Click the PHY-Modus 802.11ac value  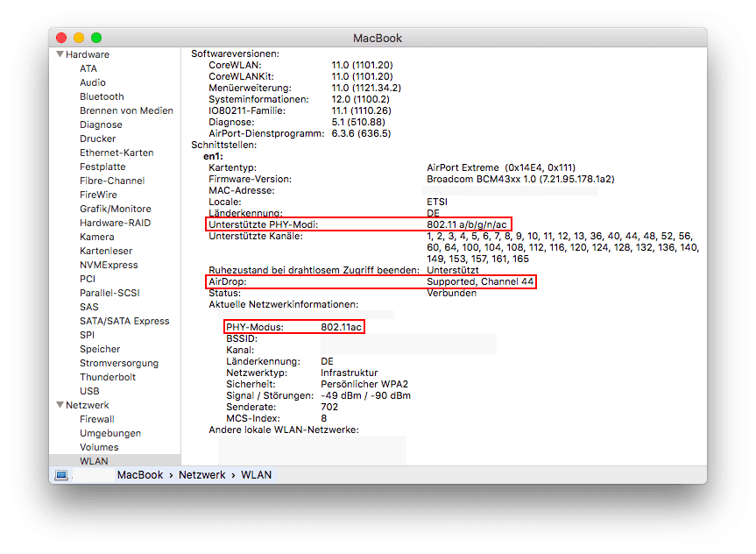[x=341, y=327]
